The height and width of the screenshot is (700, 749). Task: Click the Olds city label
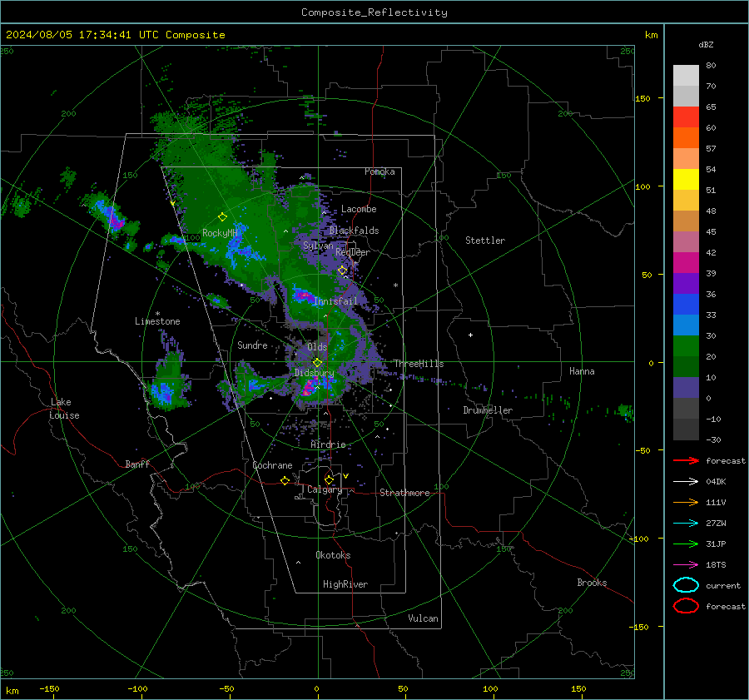pos(317,347)
